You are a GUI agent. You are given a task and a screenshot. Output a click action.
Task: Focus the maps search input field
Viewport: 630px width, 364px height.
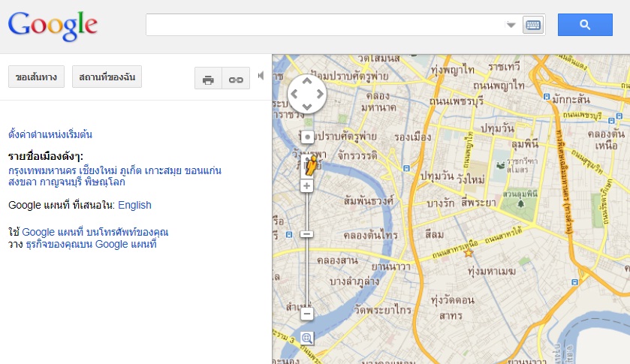(324, 25)
